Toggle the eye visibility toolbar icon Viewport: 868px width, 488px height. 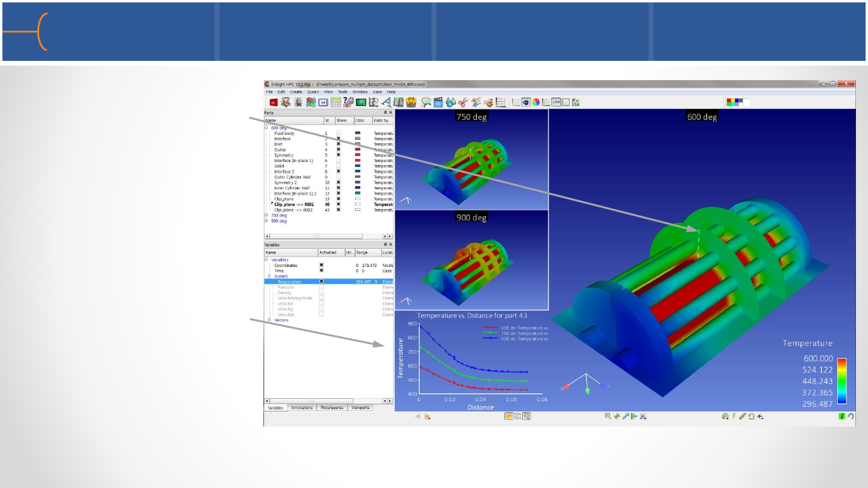pos(526,102)
